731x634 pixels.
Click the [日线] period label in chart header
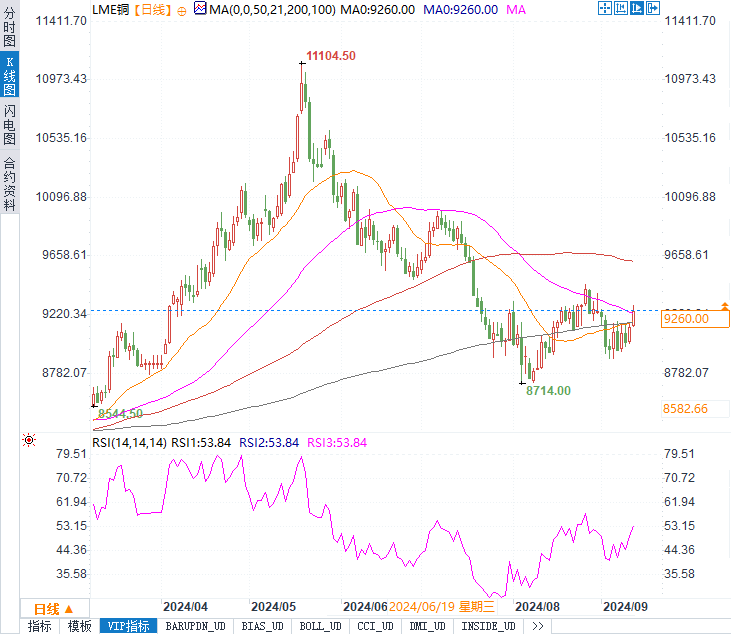(153, 10)
